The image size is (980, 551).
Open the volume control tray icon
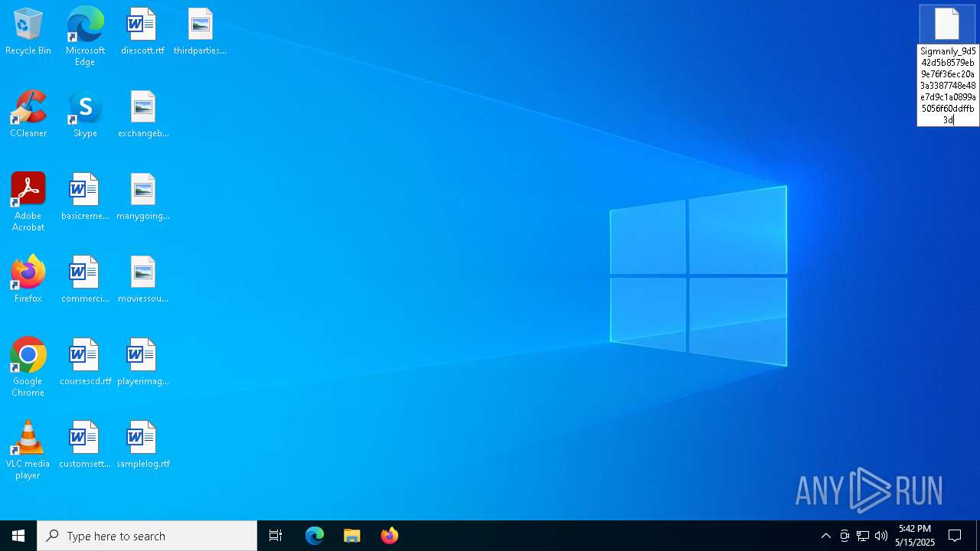pyautogui.click(x=881, y=536)
